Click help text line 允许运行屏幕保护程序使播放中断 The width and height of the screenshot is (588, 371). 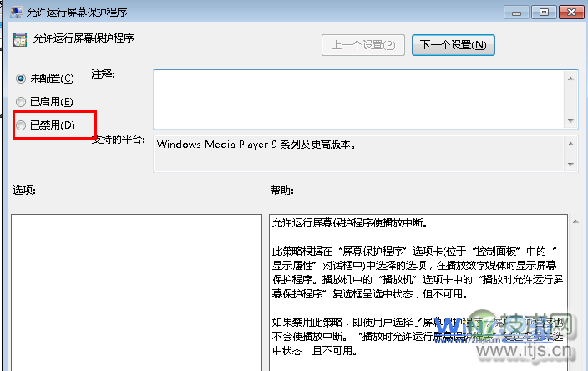[x=350, y=223]
